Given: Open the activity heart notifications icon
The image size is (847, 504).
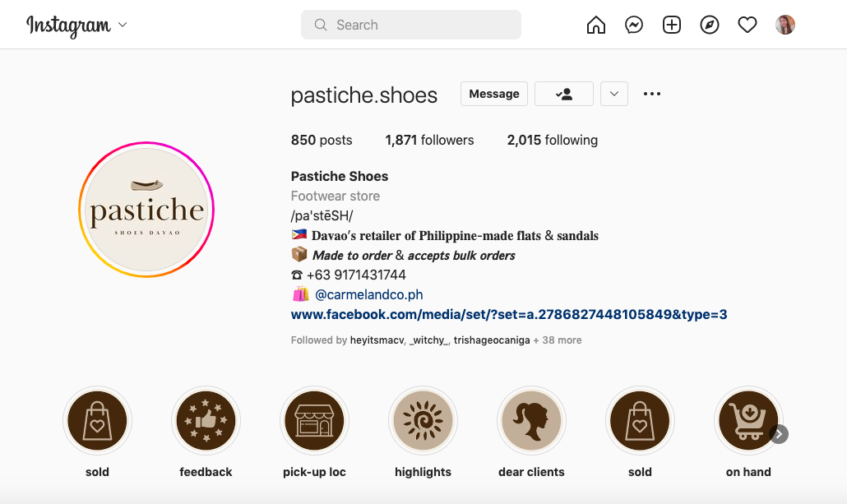Looking at the screenshot, I should click(x=747, y=25).
